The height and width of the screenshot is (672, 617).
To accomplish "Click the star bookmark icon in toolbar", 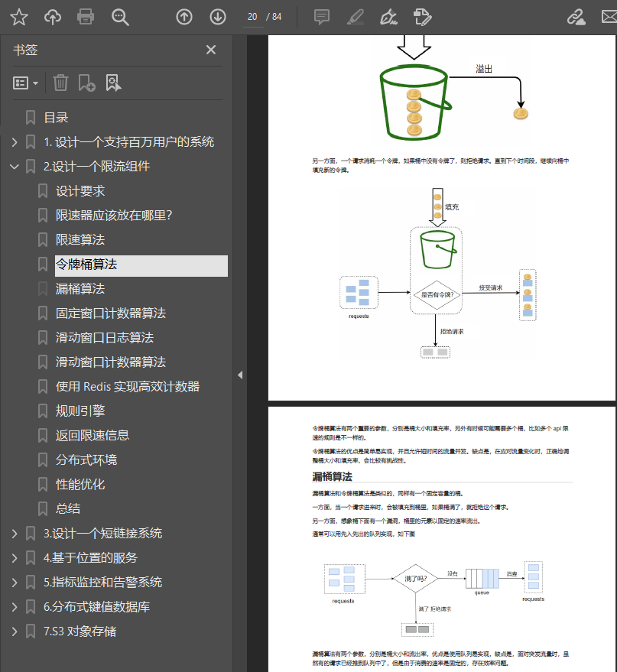I will pos(19,17).
